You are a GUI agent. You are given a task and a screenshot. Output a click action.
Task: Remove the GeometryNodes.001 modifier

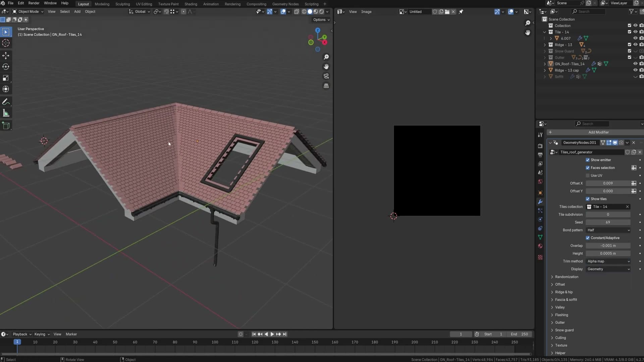tap(634, 143)
